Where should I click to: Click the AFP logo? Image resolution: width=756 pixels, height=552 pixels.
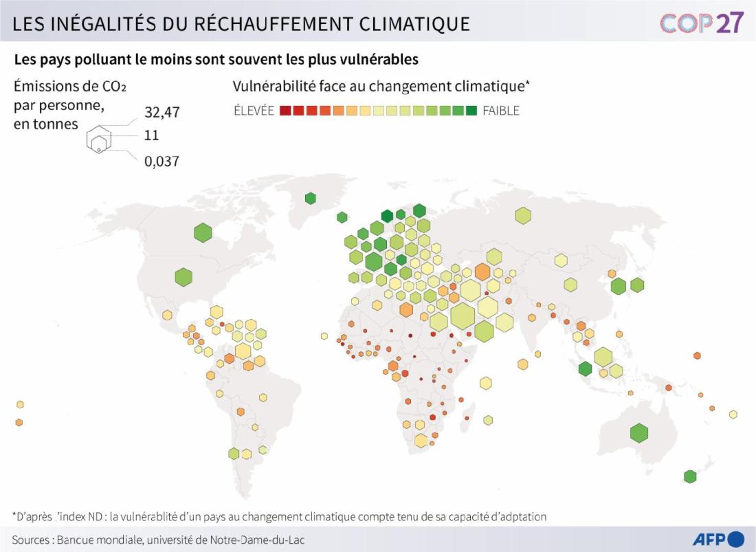point(719,539)
